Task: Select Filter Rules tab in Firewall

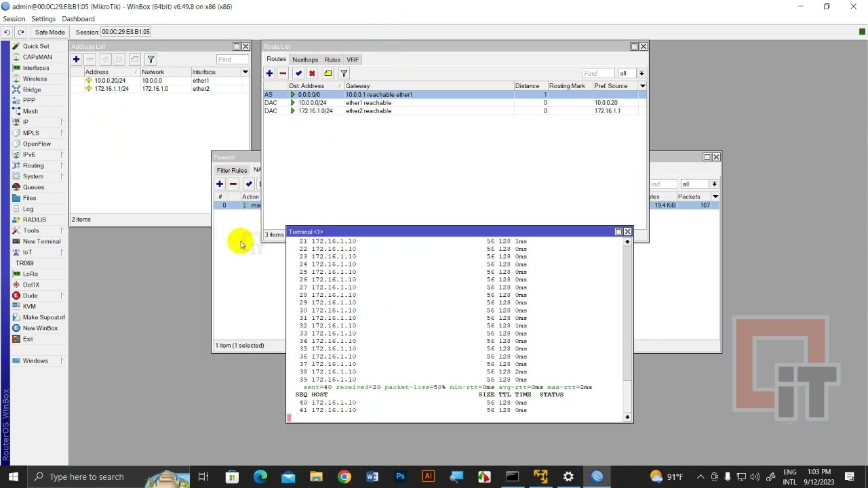Action: click(x=232, y=170)
